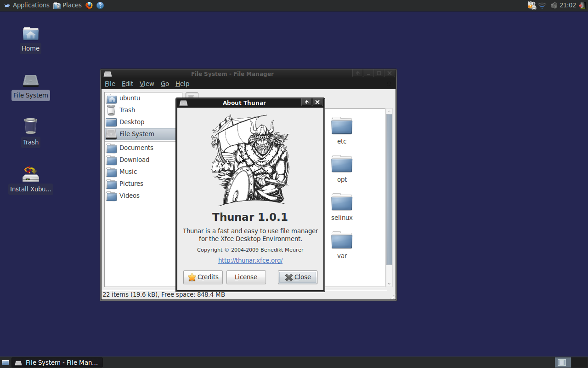Open the Edit menu in File Manager
Image resolution: width=588 pixels, height=368 pixels.
point(127,84)
